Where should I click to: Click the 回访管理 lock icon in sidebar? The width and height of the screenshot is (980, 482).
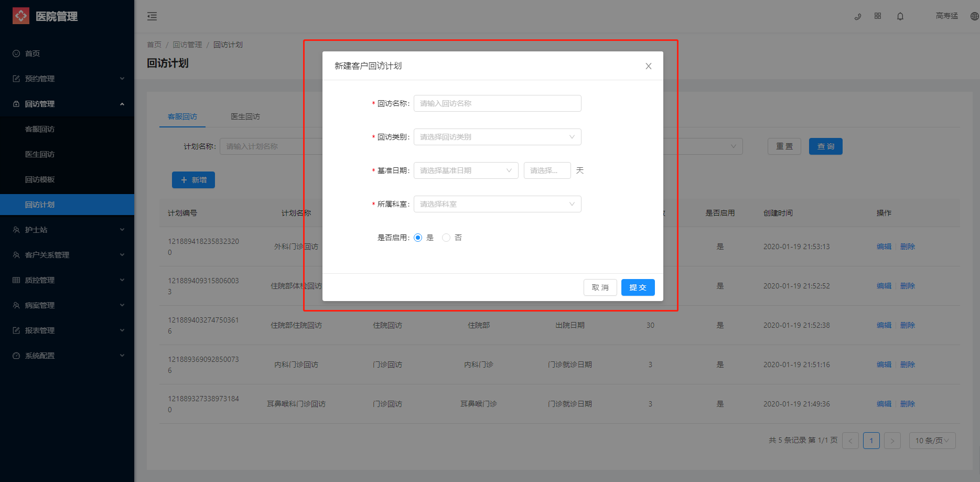coord(16,104)
